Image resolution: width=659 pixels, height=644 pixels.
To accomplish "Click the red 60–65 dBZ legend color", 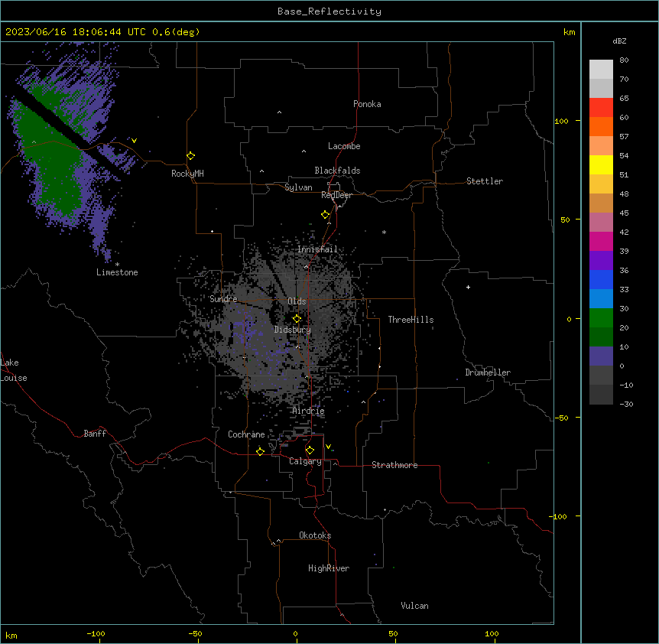I will (x=601, y=108).
